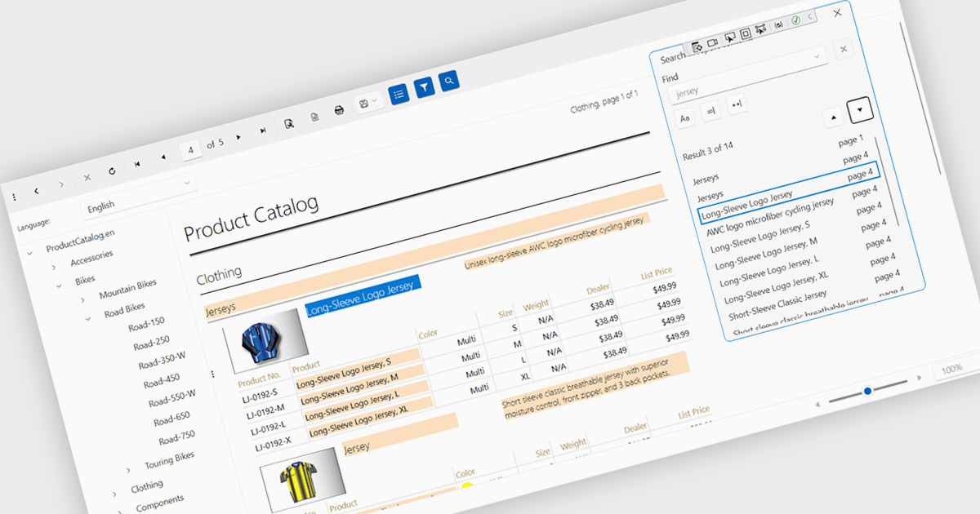The image size is (980, 514).
Task: Select Road-550-W in document map
Action: point(172,399)
